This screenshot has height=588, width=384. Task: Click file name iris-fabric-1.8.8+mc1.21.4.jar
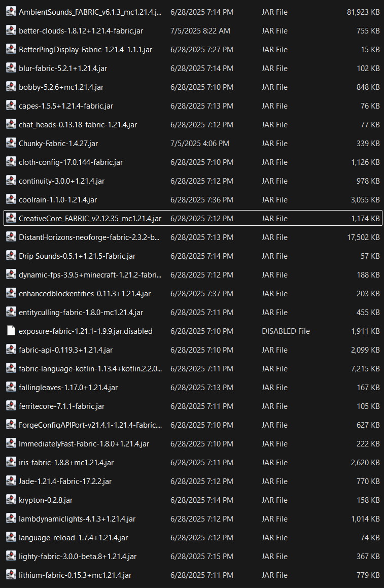click(x=66, y=463)
